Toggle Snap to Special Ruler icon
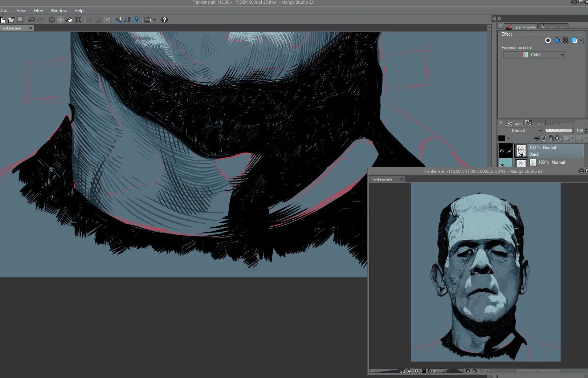The width and height of the screenshot is (588, 378). 127,20
